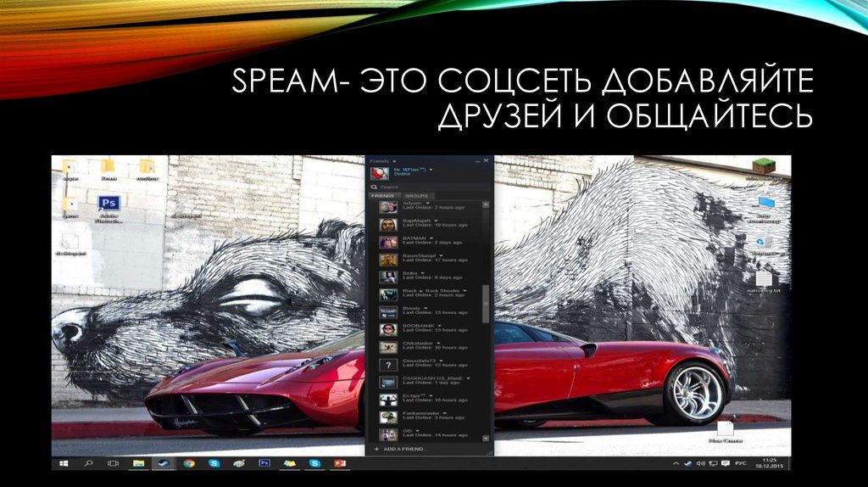Switch to the FRIENDS tab
The image size is (868, 487).
[x=383, y=196]
